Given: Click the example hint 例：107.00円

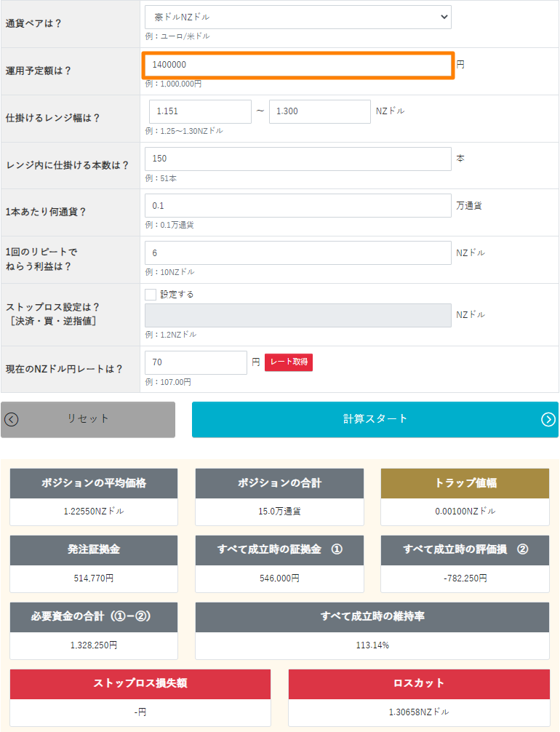Looking at the screenshot, I should [168, 382].
